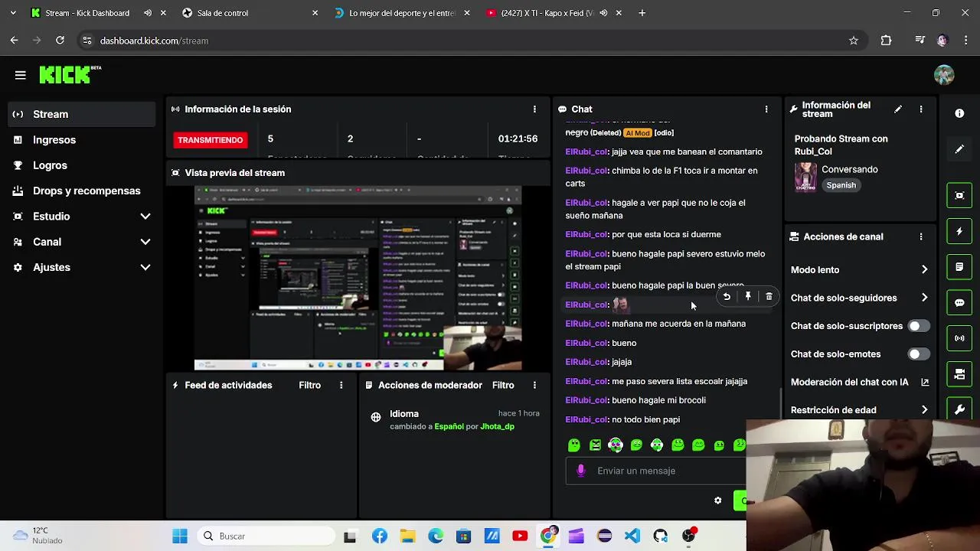Open options menu of Información del stream panel
This screenshot has width=980, height=551.
[921, 109]
